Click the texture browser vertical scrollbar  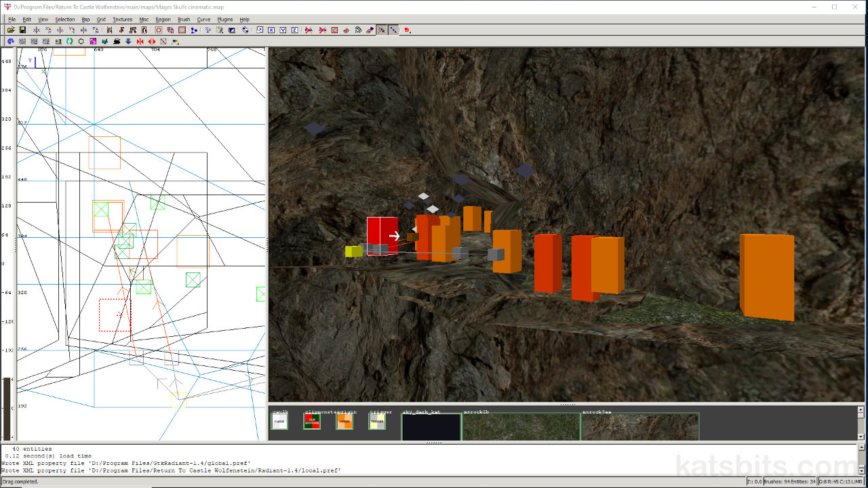(x=861, y=423)
